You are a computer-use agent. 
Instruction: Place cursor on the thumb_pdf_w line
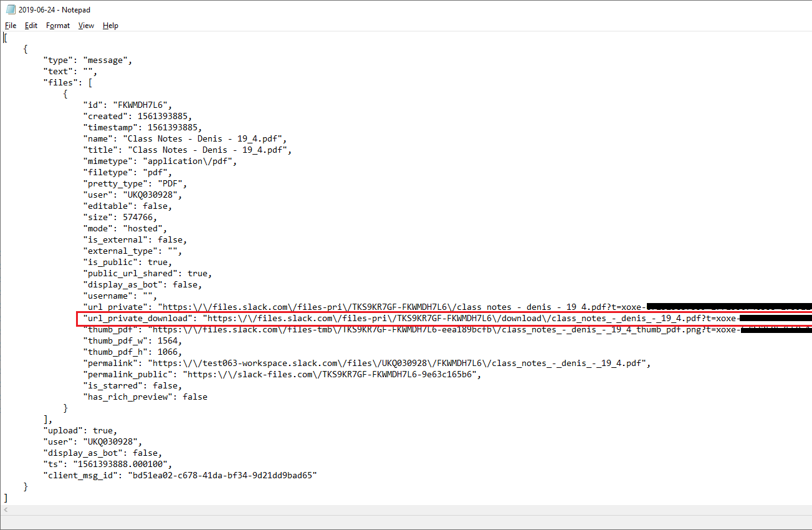coord(132,340)
